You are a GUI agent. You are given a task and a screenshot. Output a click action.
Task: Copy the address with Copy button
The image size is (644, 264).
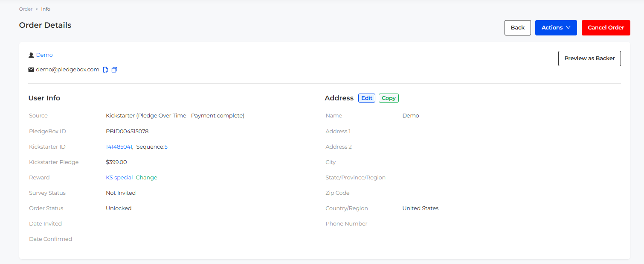(388, 98)
